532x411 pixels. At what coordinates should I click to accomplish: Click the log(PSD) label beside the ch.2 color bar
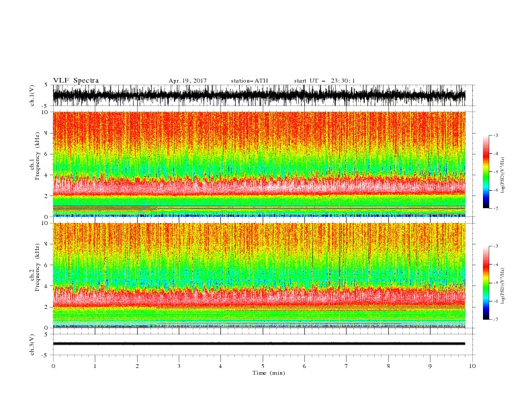click(503, 285)
